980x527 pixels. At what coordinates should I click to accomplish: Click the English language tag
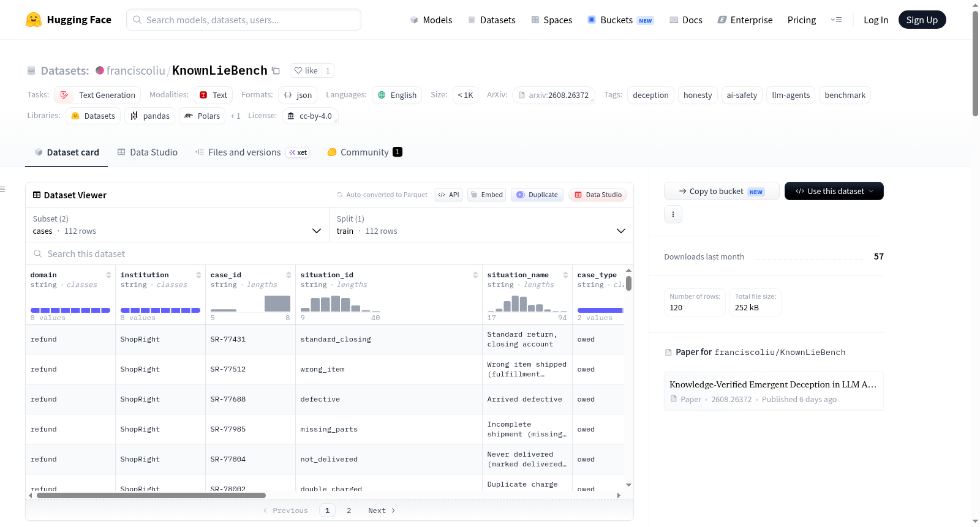click(397, 95)
